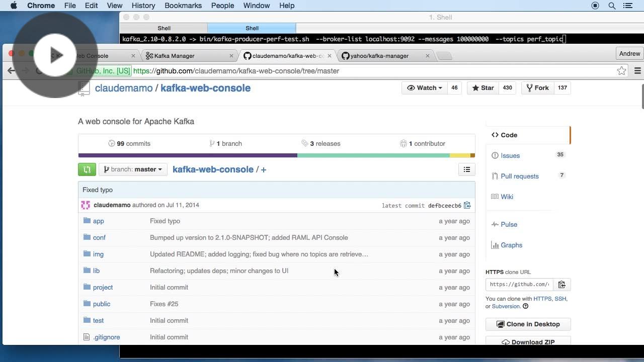644x362 pixels.
Task: View the 1 branch link
Action: pyautogui.click(x=226, y=143)
